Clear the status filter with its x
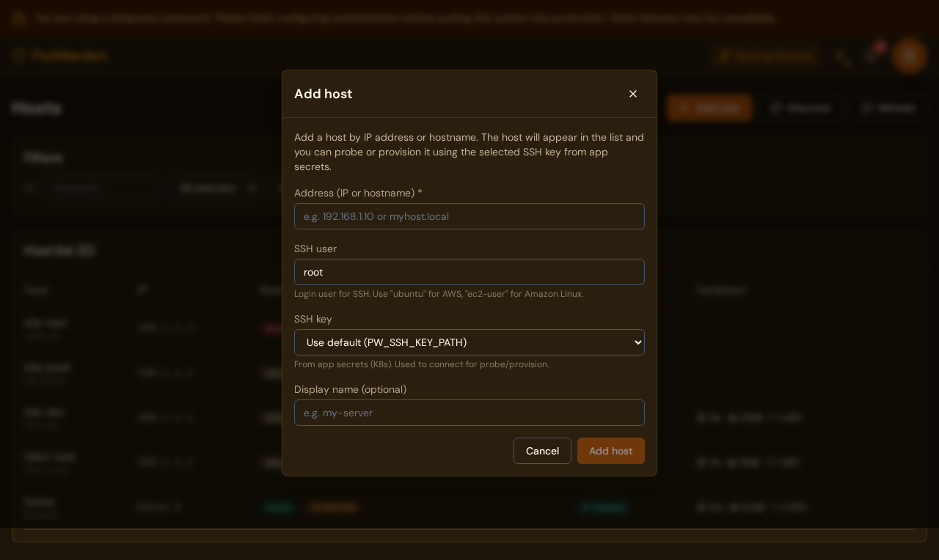The width and height of the screenshot is (939, 560). click(252, 188)
